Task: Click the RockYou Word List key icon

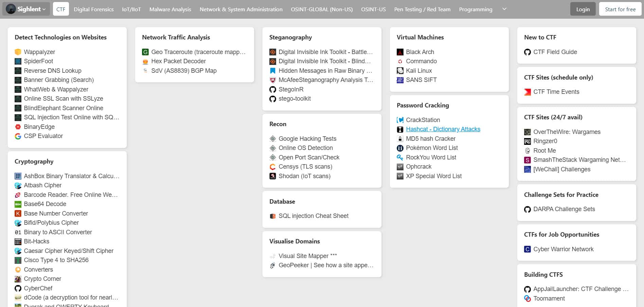Action: tap(400, 157)
